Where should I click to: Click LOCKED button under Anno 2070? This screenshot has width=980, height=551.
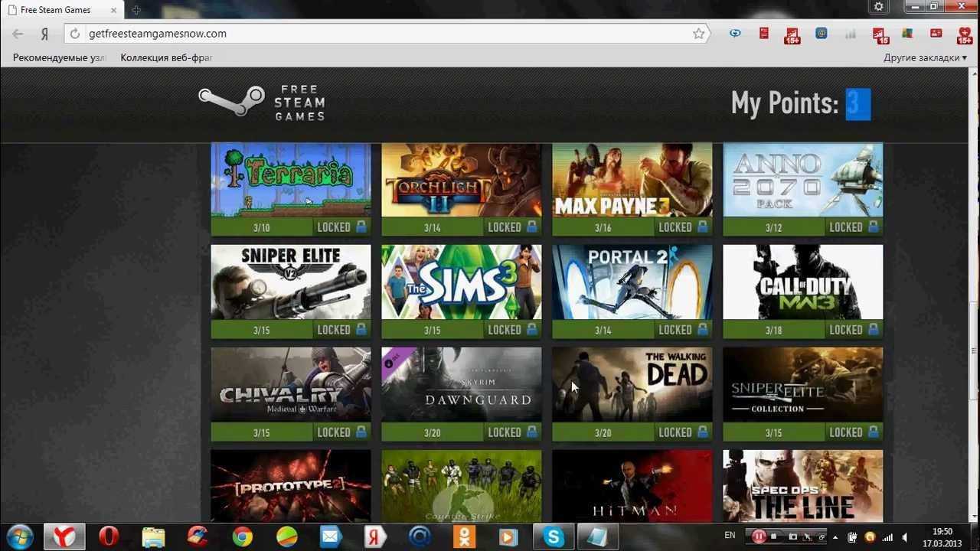click(x=854, y=227)
